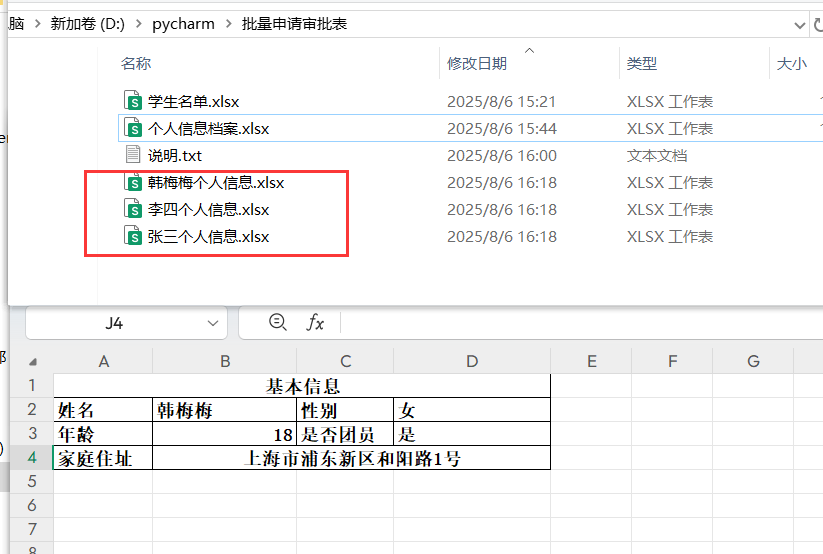The image size is (823, 554).
Task: Select the file name 韩梅梅个人信息.xlsx
Action: 216,183
